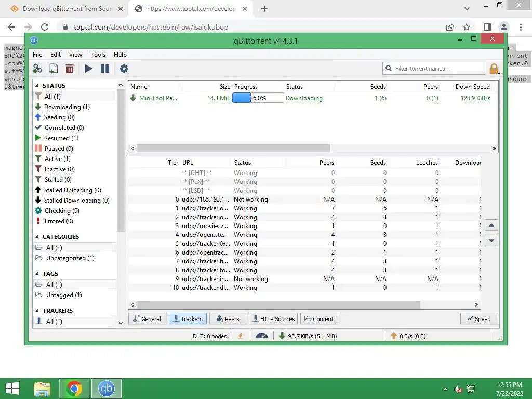Switch to the Peers tab
Image resolution: width=532 pixels, height=399 pixels.
click(228, 319)
